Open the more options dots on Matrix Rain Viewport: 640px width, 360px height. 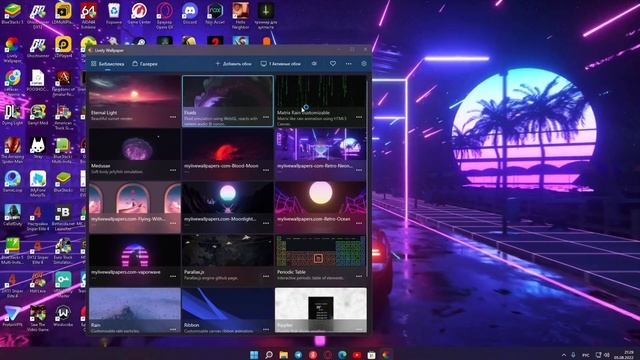coord(359,117)
